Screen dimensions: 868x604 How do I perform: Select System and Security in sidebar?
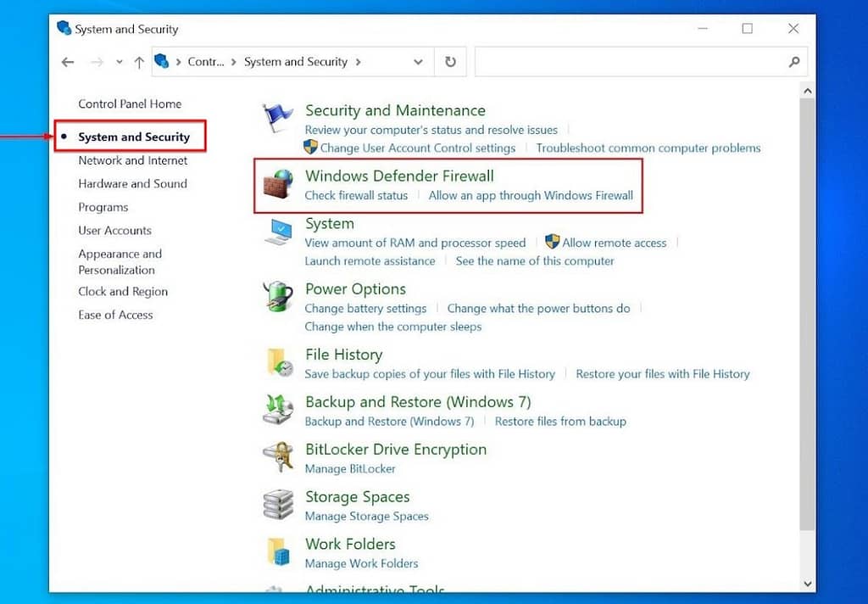tap(134, 137)
